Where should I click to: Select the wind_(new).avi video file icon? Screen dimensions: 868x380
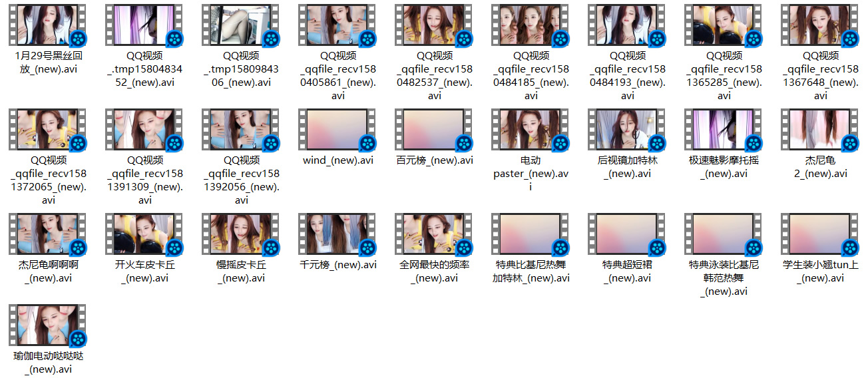(x=337, y=129)
